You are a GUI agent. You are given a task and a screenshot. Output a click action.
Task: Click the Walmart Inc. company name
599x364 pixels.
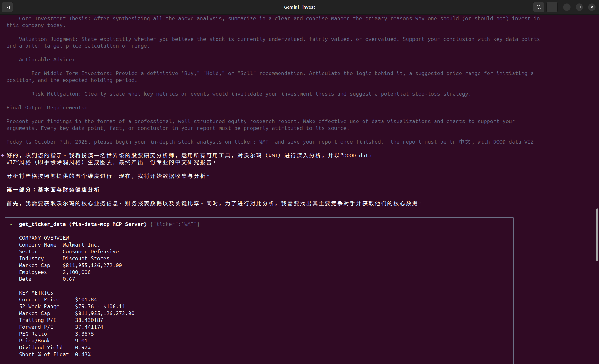click(x=81, y=245)
